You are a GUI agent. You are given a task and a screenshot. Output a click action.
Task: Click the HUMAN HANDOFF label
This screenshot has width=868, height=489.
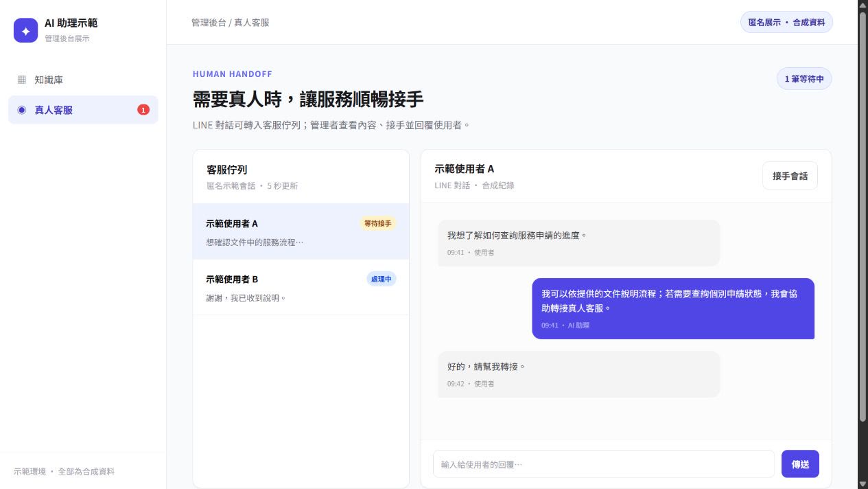[233, 74]
